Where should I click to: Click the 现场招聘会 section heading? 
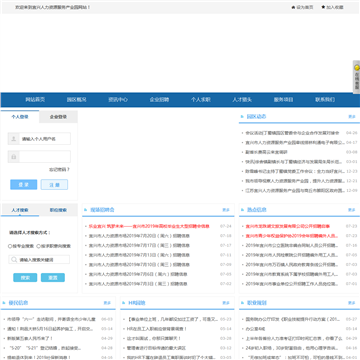102,210
